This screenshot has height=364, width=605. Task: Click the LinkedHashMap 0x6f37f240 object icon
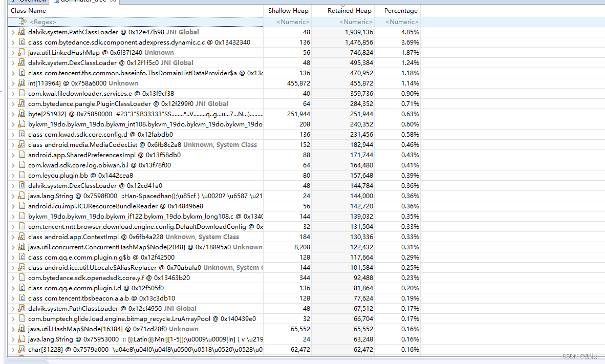tap(22, 53)
